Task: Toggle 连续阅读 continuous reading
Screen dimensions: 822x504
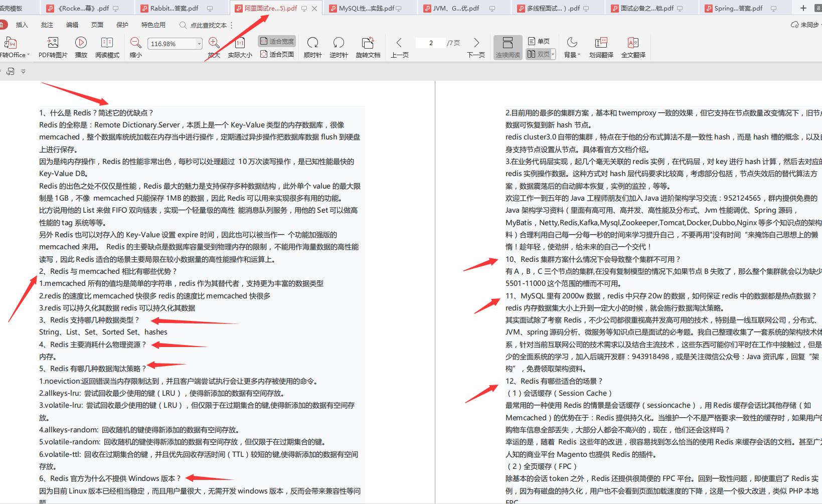Action: pyautogui.click(x=508, y=47)
